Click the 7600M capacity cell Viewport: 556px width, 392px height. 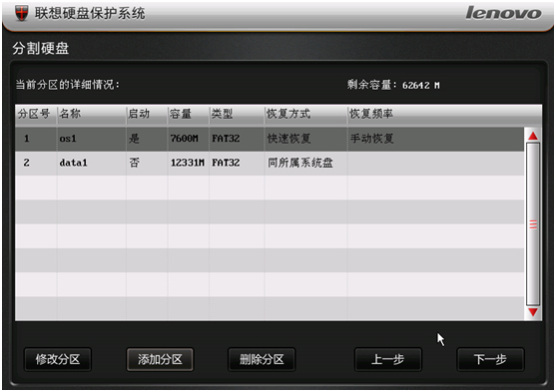pyautogui.click(x=189, y=139)
